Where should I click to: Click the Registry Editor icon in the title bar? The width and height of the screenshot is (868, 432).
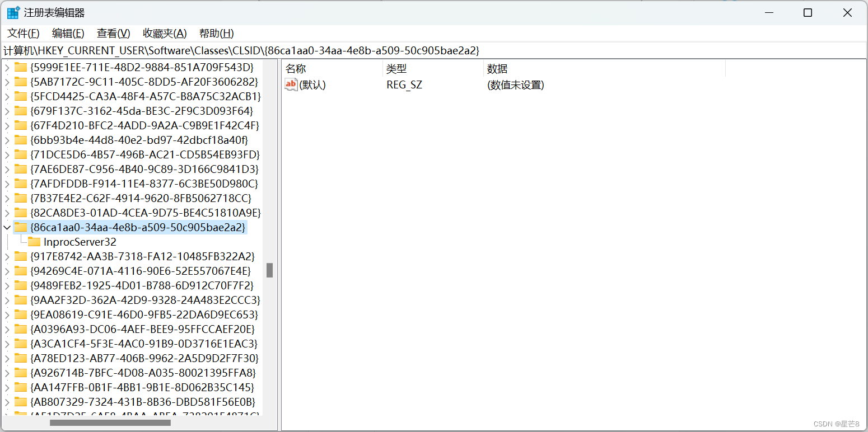click(x=12, y=12)
